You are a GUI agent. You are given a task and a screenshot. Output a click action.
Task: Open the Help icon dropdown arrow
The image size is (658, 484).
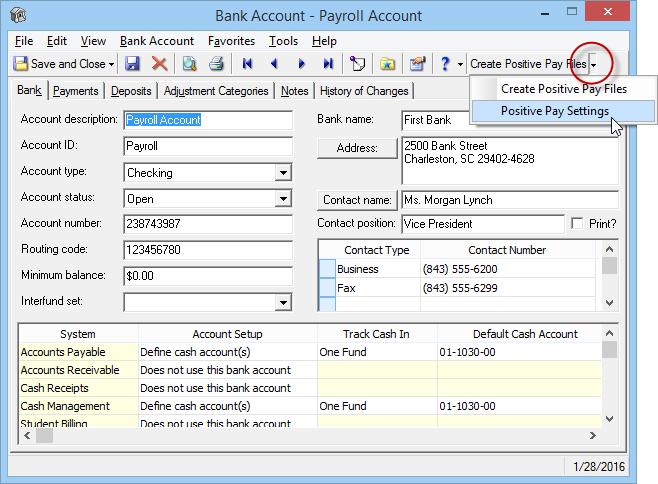[x=460, y=65]
